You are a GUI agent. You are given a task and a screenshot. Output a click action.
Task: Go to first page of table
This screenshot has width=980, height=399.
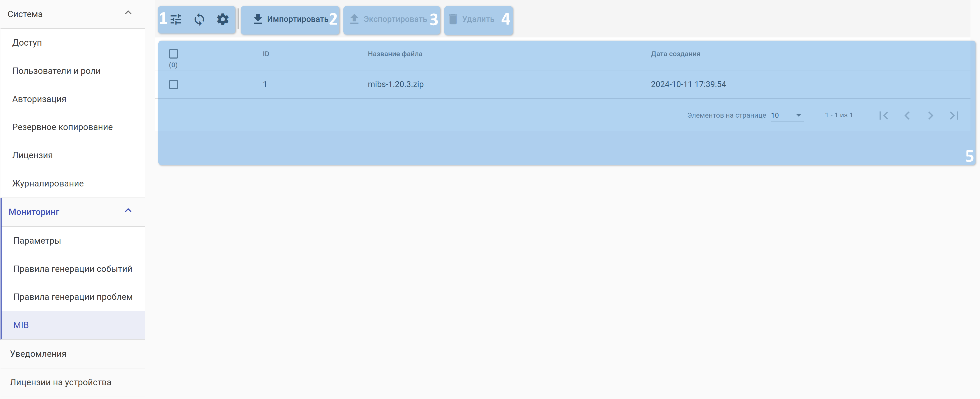click(x=883, y=116)
